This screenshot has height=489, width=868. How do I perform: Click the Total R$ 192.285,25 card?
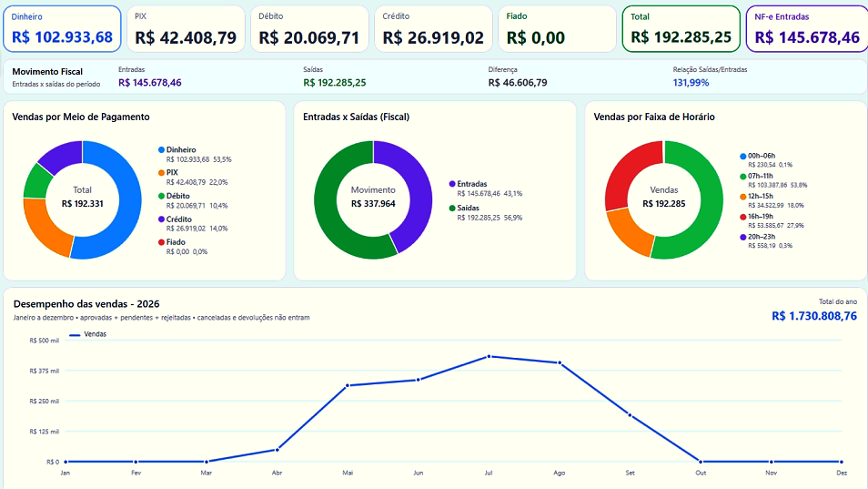click(681, 29)
